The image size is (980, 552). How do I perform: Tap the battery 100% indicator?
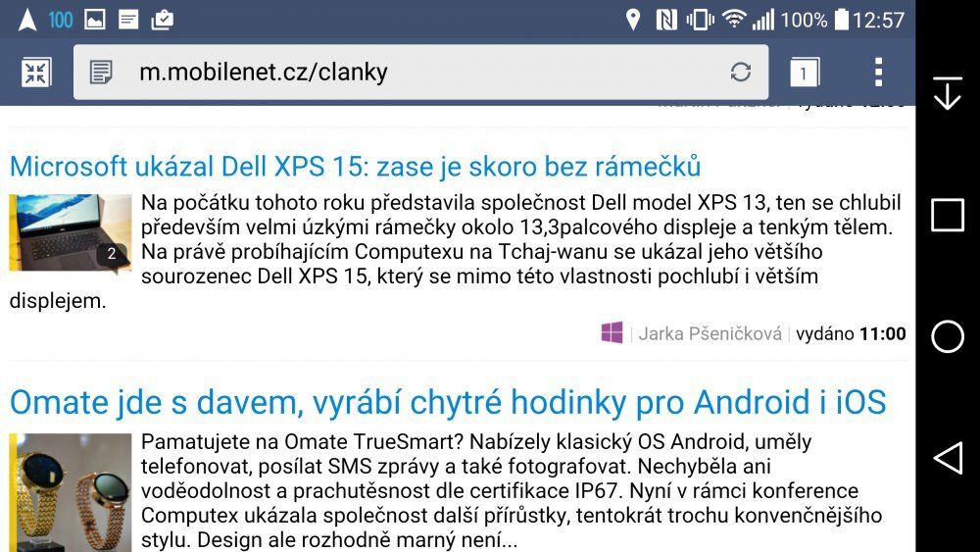[841, 19]
